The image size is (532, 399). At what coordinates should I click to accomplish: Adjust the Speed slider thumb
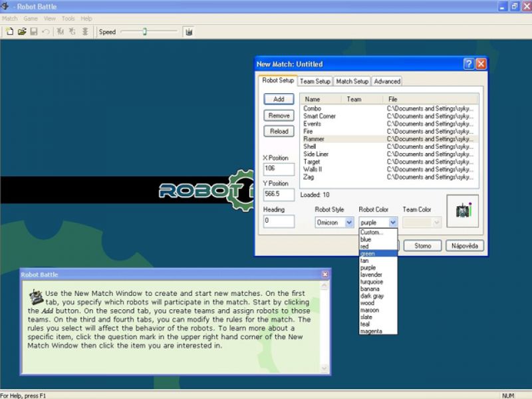pyautogui.click(x=145, y=31)
